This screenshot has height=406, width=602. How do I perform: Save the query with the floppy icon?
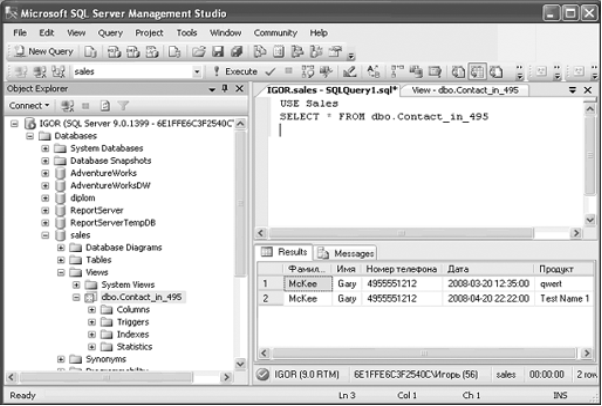click(218, 51)
